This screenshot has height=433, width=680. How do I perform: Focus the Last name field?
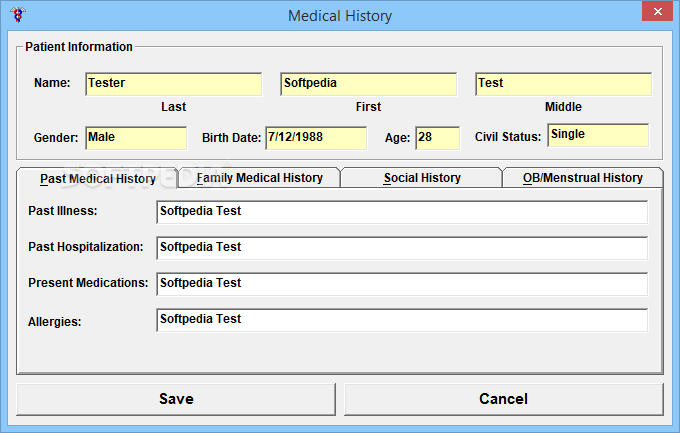(173, 84)
